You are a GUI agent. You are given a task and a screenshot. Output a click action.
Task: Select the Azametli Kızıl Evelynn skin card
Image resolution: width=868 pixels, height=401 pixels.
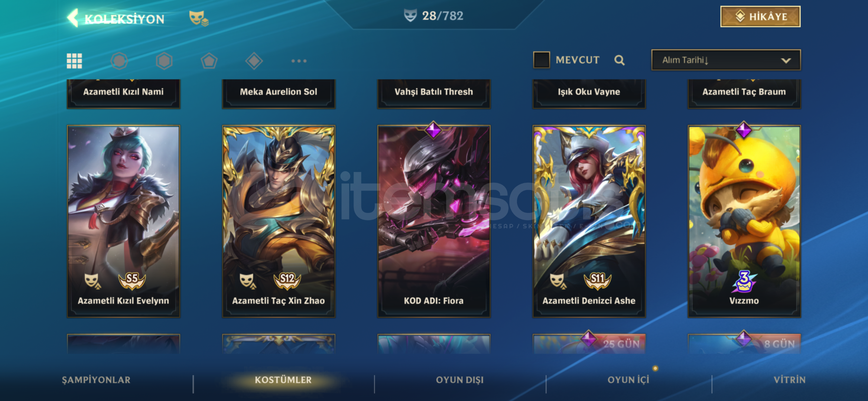coord(123,221)
